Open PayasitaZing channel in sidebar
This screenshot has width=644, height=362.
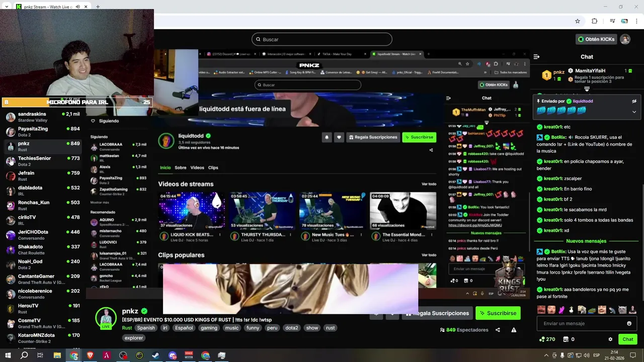(43, 132)
